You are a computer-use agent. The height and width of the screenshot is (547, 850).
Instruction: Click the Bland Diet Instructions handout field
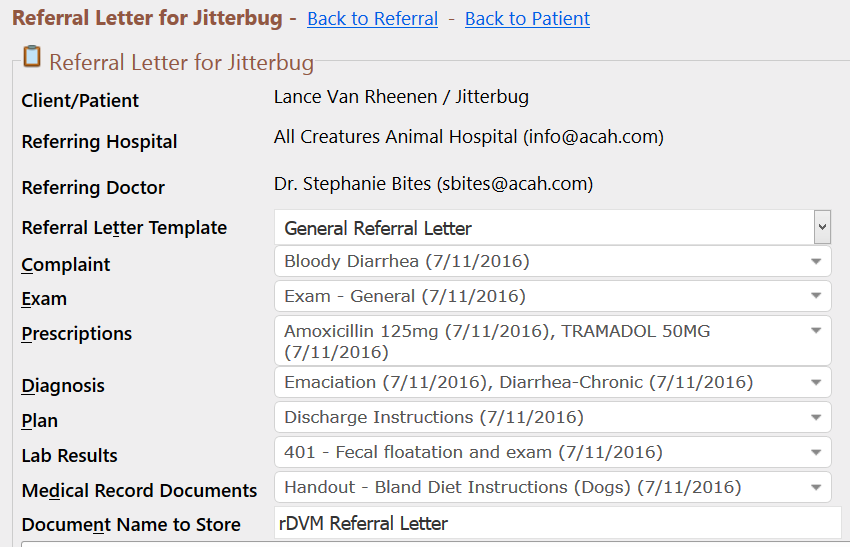pyautogui.click(x=553, y=487)
